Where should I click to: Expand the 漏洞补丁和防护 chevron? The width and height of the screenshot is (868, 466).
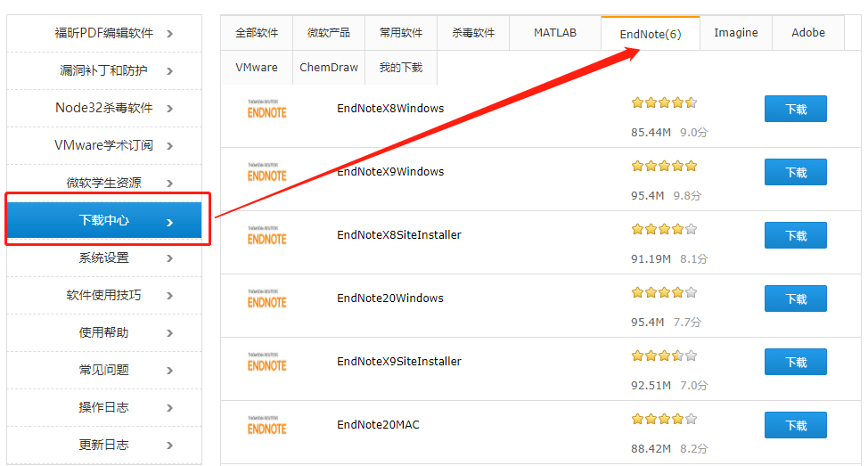(170, 71)
